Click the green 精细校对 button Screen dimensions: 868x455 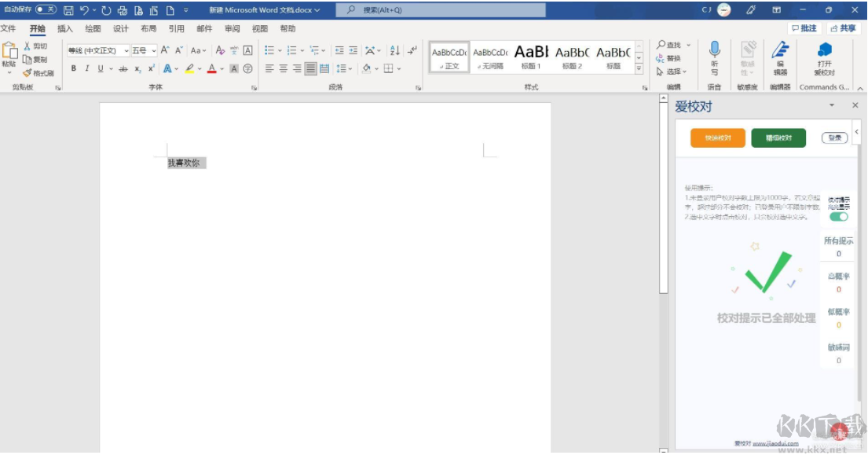[x=778, y=138]
